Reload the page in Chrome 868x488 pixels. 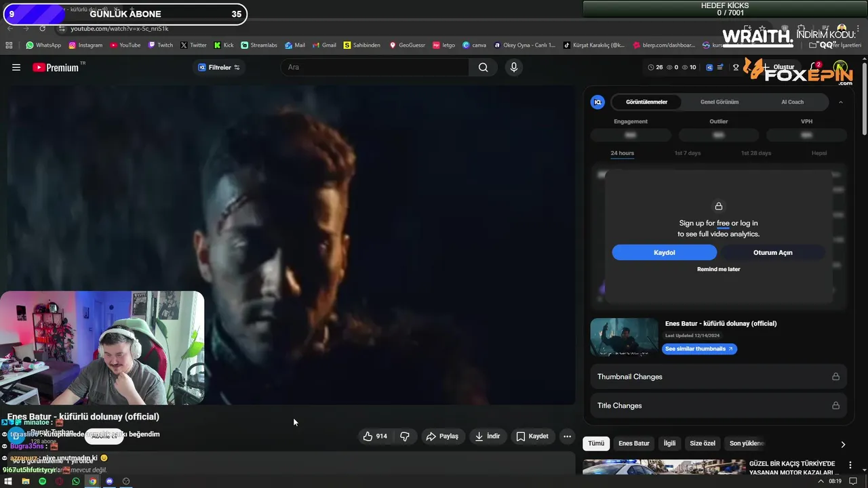[42, 28]
